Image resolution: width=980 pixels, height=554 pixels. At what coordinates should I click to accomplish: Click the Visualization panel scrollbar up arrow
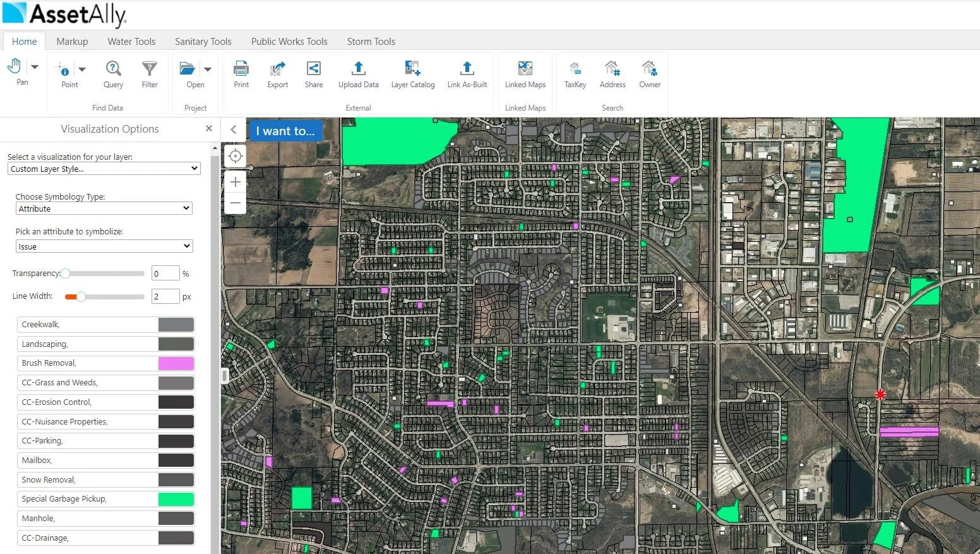(x=215, y=148)
